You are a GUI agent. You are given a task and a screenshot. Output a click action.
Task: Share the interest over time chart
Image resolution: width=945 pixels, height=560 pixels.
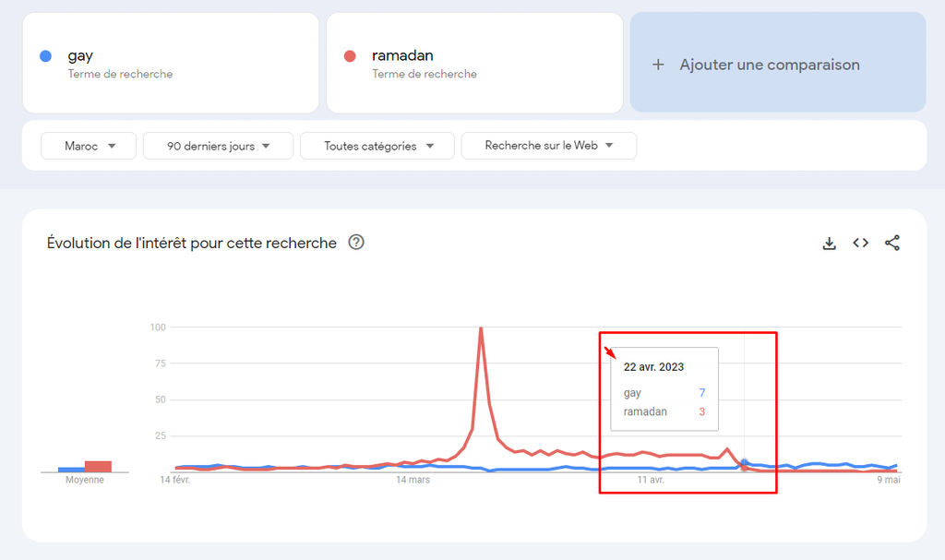click(891, 243)
